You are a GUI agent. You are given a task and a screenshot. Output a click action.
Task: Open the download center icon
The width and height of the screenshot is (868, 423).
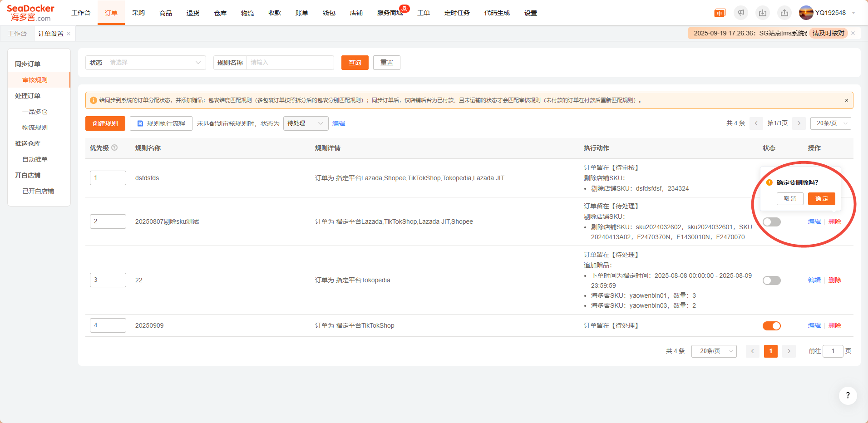click(x=763, y=13)
